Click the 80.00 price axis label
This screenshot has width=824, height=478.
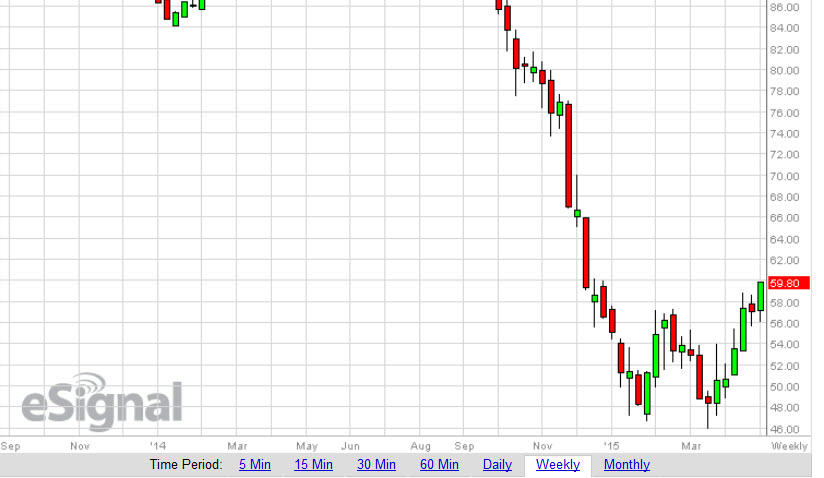pos(784,70)
